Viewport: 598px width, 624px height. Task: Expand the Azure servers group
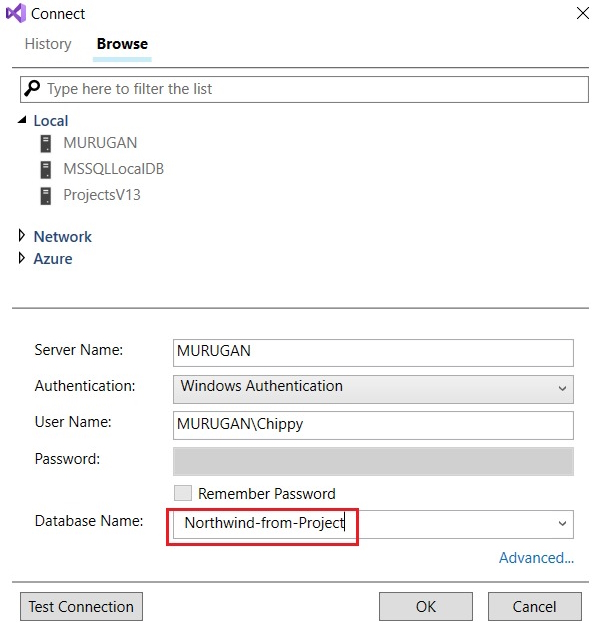[x=22, y=258]
